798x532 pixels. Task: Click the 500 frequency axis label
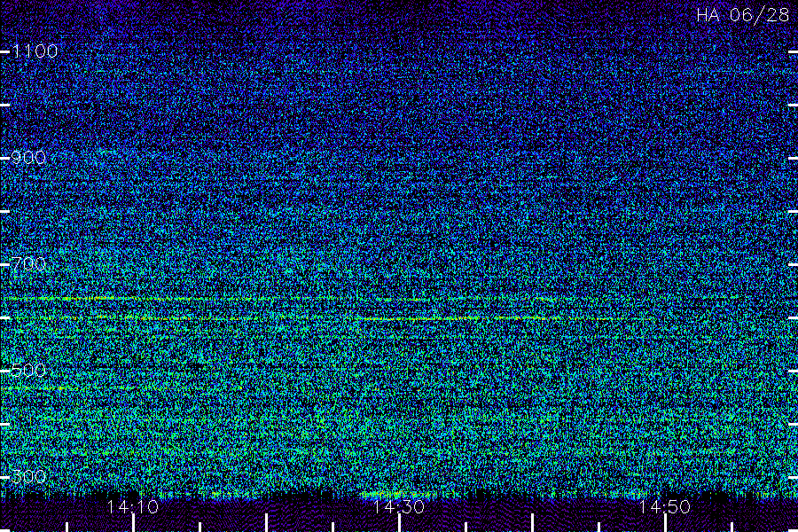(28, 370)
